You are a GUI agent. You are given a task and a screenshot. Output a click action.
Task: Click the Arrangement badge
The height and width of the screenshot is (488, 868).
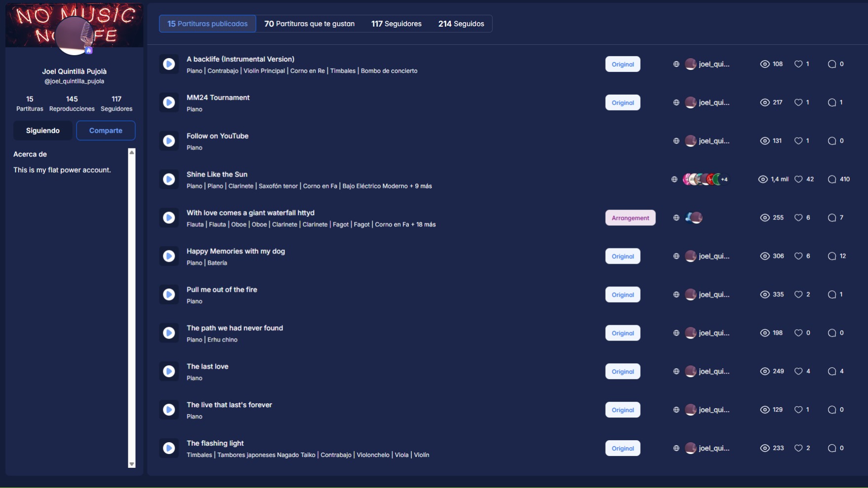click(x=630, y=218)
